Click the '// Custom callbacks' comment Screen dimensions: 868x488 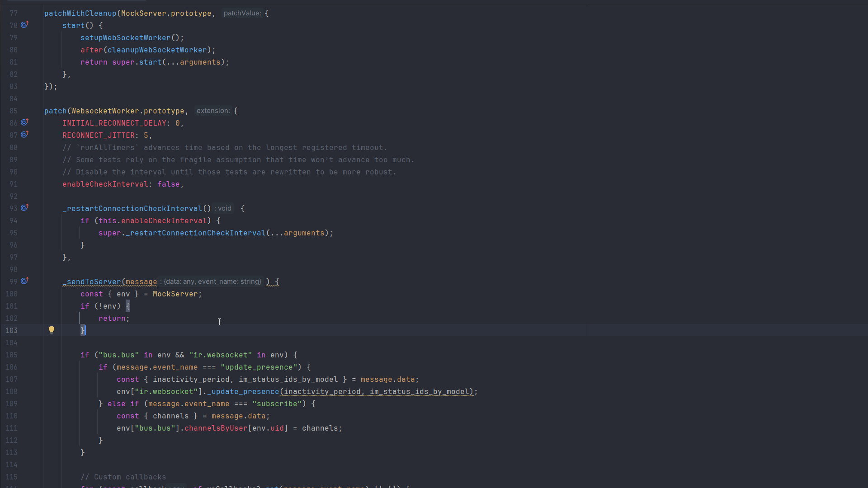point(123,477)
